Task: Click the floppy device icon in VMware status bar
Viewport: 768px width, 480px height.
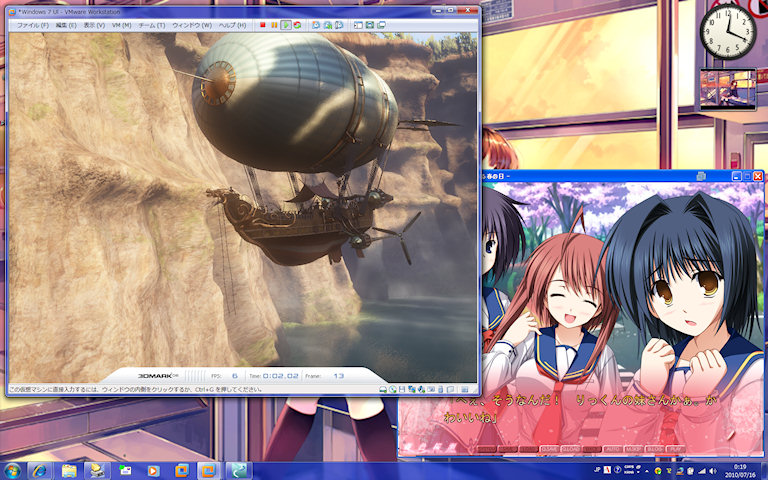Action: [402, 389]
